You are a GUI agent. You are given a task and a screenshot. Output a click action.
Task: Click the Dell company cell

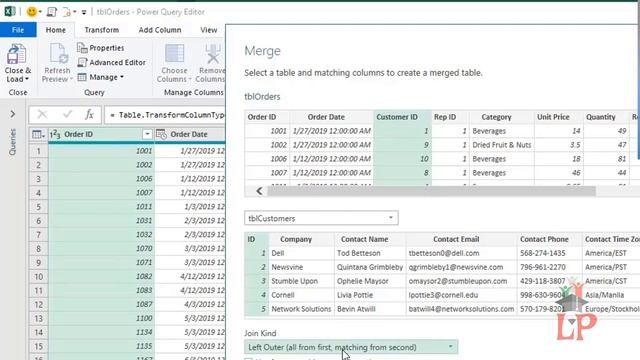[301, 253]
